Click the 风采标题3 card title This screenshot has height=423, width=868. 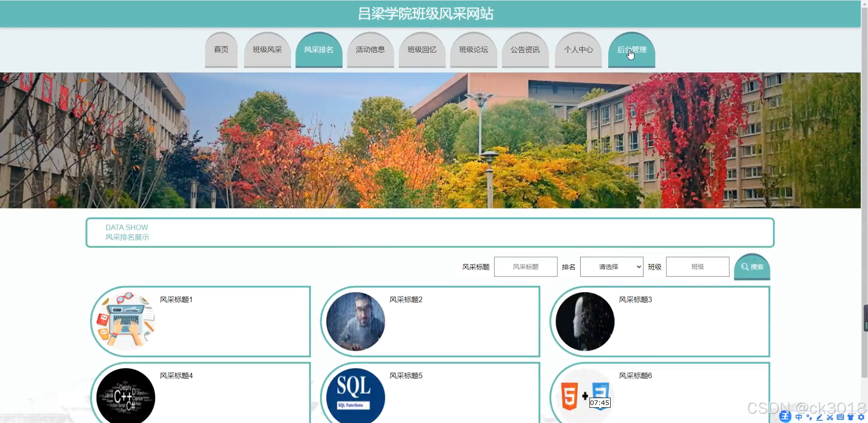tap(635, 300)
